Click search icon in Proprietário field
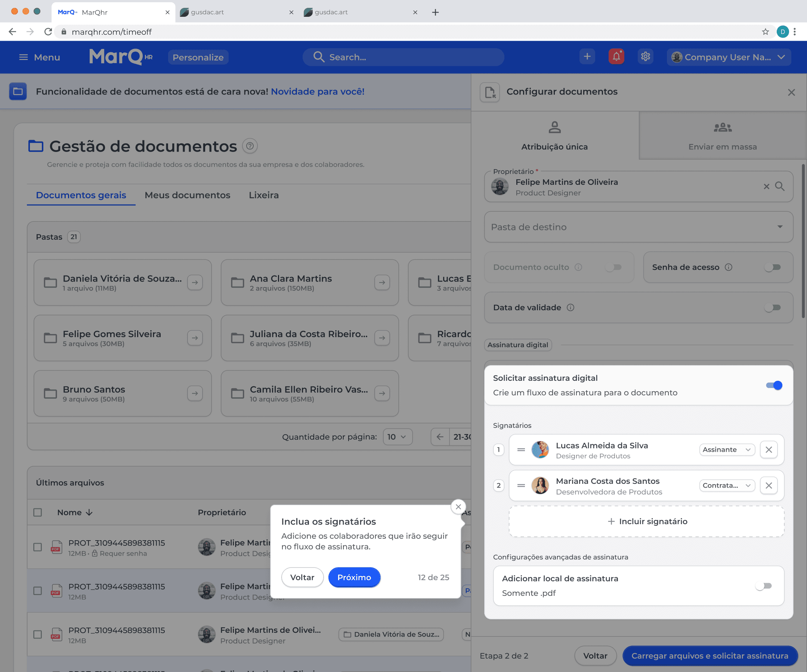This screenshot has height=672, width=807. pyautogui.click(x=780, y=186)
